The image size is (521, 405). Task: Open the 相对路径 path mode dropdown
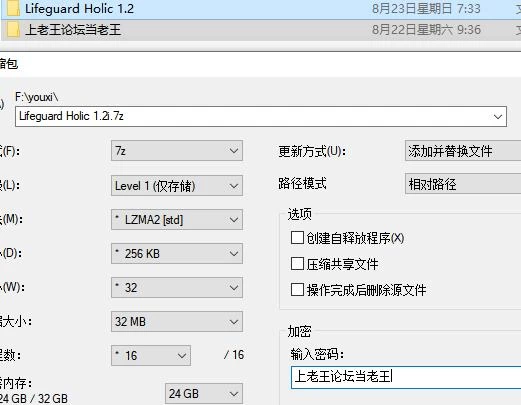click(x=463, y=184)
